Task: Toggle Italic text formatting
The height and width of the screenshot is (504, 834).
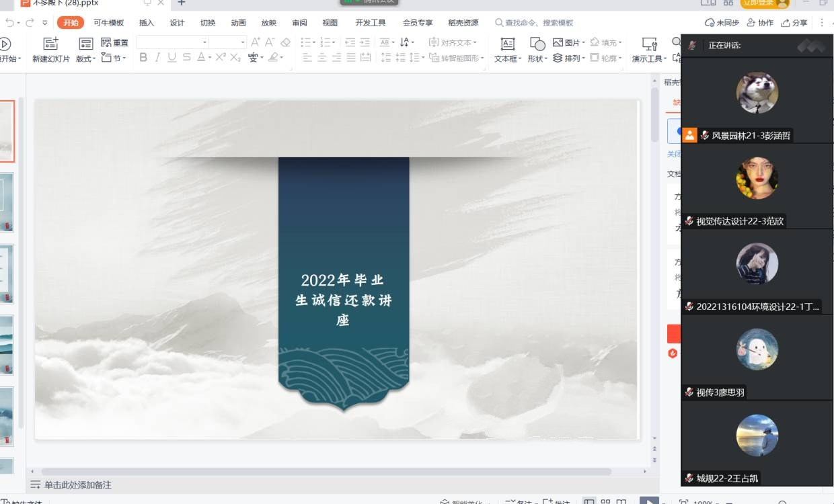Action: click(157, 58)
